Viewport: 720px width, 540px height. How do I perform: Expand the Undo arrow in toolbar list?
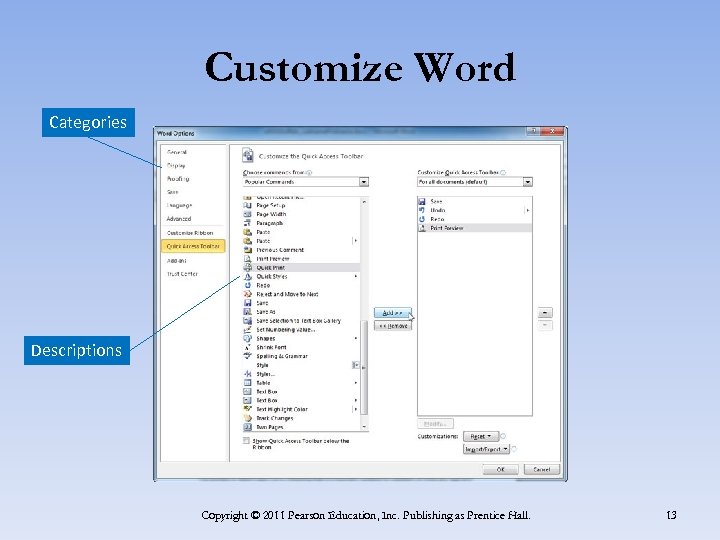click(x=528, y=210)
